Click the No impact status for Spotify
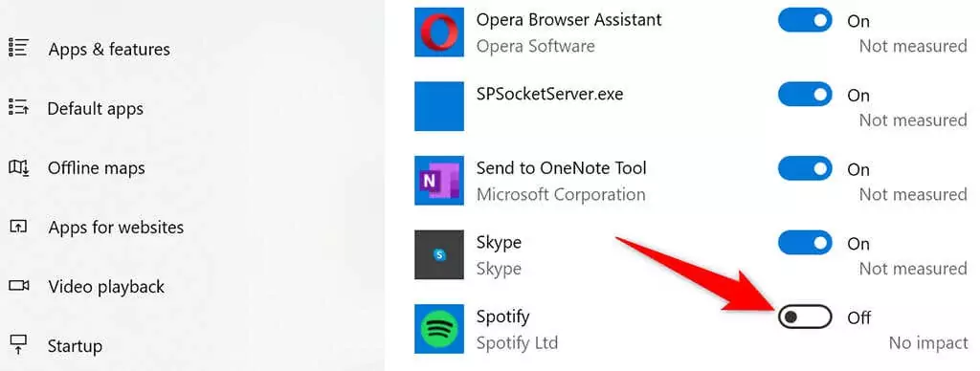Image resolution: width=980 pixels, height=371 pixels. click(928, 343)
